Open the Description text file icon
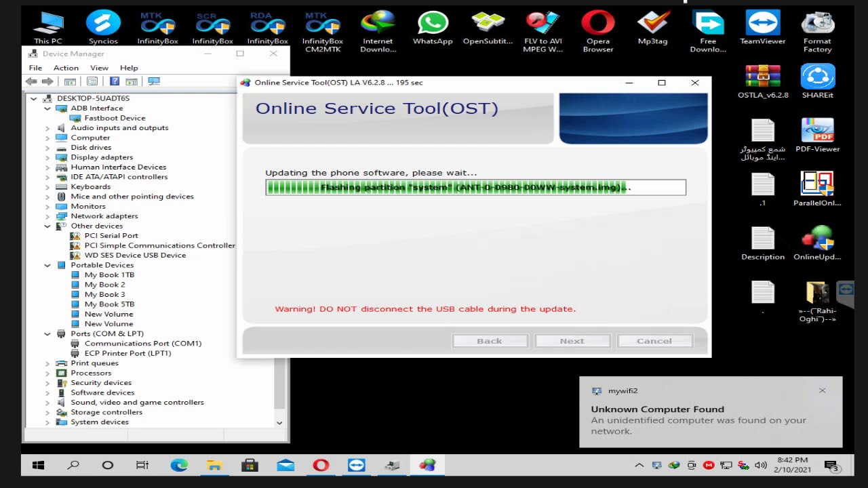 (x=763, y=243)
